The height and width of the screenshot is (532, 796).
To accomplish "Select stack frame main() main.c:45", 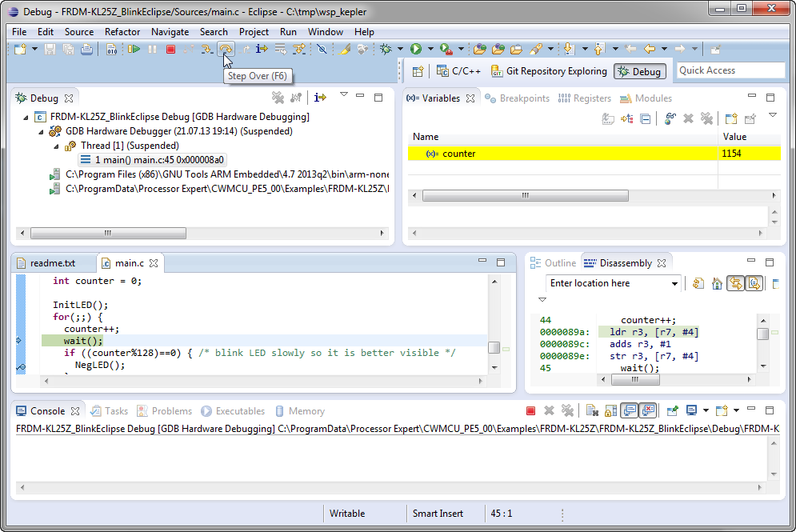I will (152, 160).
